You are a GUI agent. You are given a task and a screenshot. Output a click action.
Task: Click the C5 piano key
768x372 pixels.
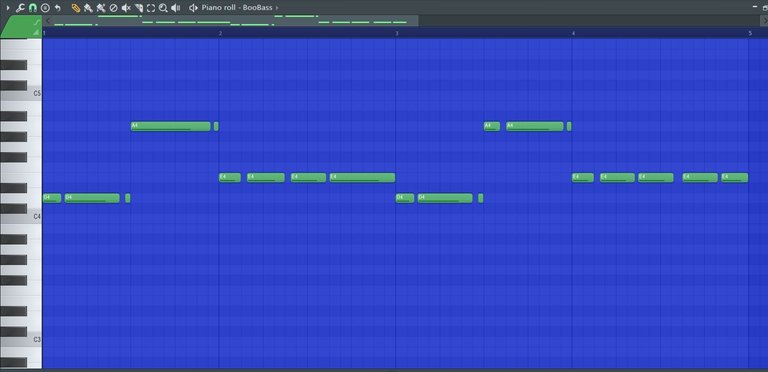21,93
